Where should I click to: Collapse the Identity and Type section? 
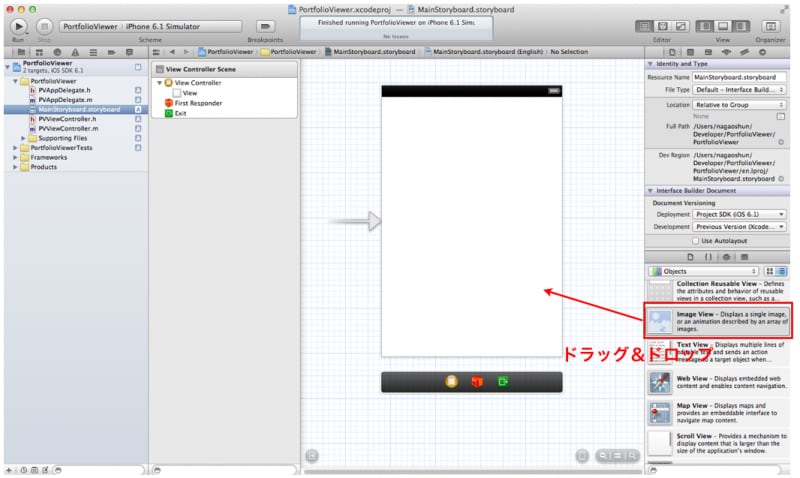(650, 64)
